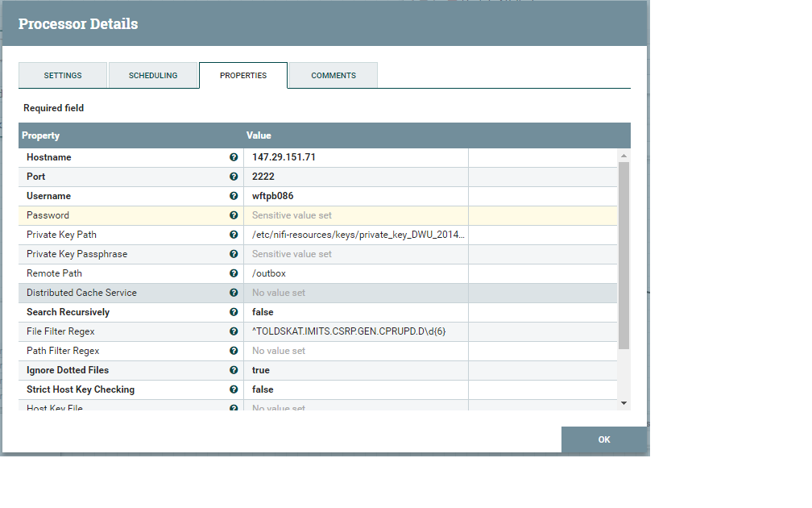The height and width of the screenshot is (508, 812).
Task: Select the Comments tab
Action: [x=333, y=76]
